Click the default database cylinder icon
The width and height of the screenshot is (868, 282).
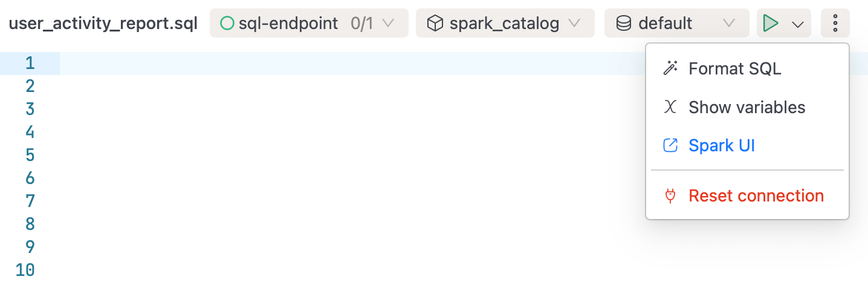pos(623,24)
